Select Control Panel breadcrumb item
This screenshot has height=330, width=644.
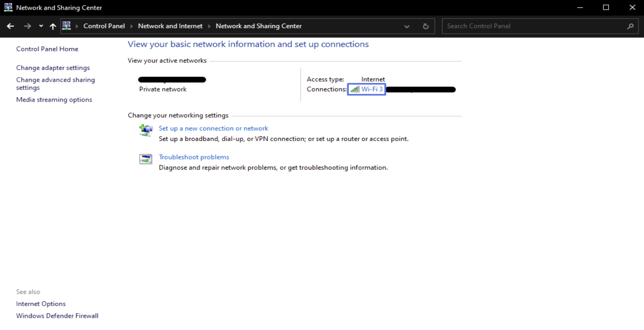coord(104,26)
